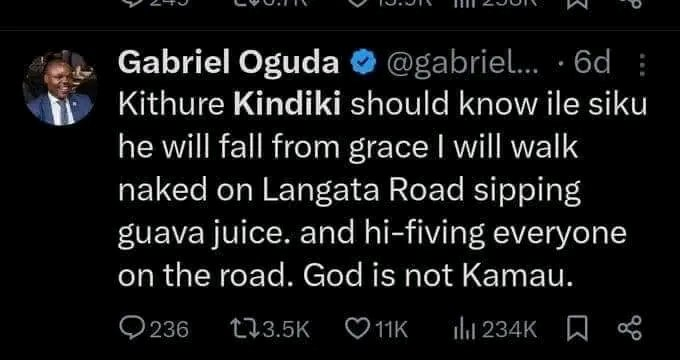
Task: Repost the tweet with 3.5K reposts
Action: pos(271,330)
